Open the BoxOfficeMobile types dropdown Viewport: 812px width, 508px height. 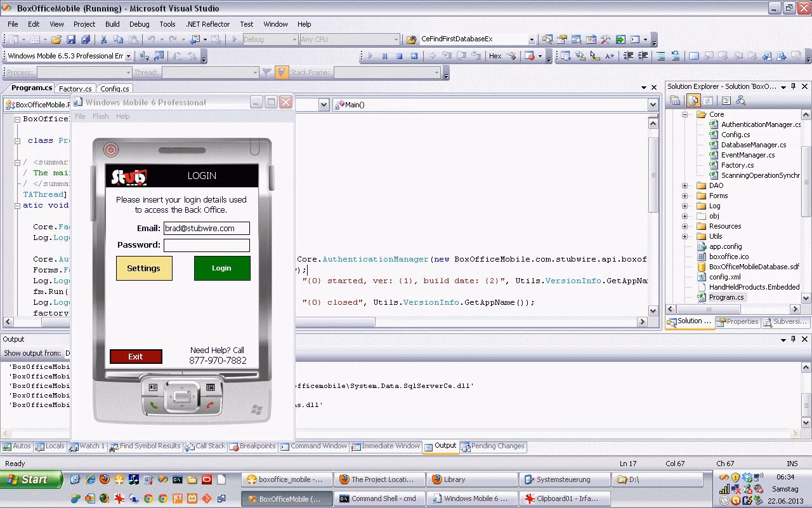(324, 105)
